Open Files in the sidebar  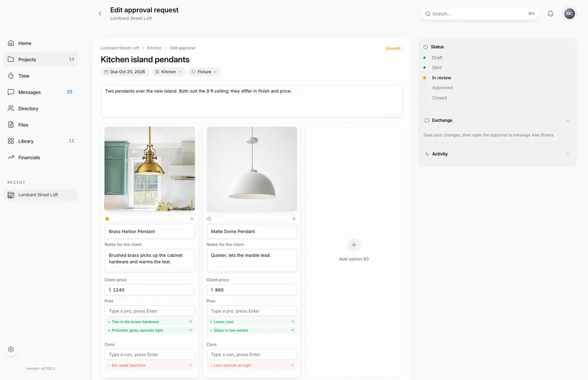point(41,125)
